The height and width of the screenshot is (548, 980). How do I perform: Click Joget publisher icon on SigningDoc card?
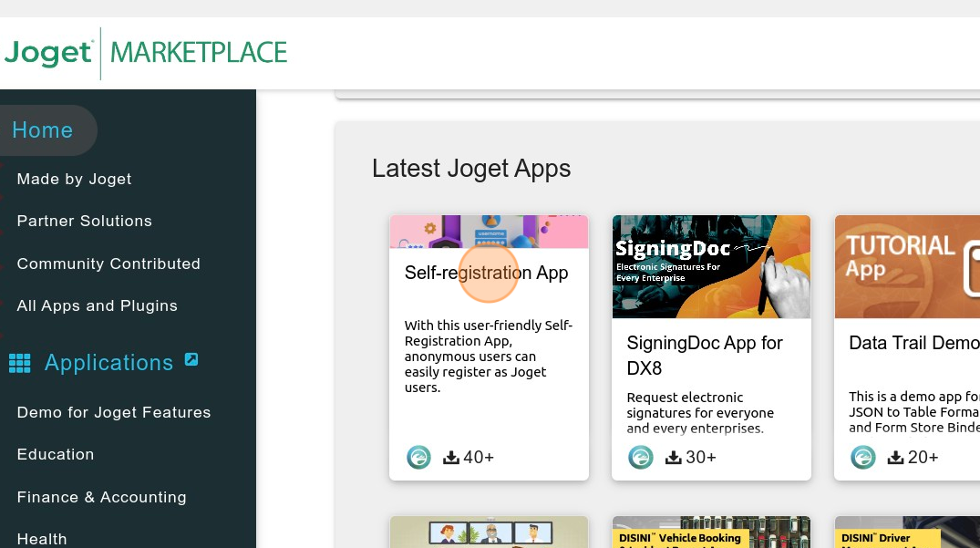[641, 458]
